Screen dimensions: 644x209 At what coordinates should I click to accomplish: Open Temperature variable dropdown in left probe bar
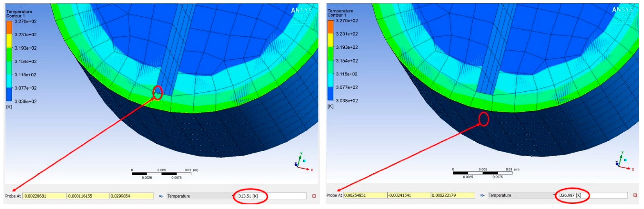coord(200,196)
